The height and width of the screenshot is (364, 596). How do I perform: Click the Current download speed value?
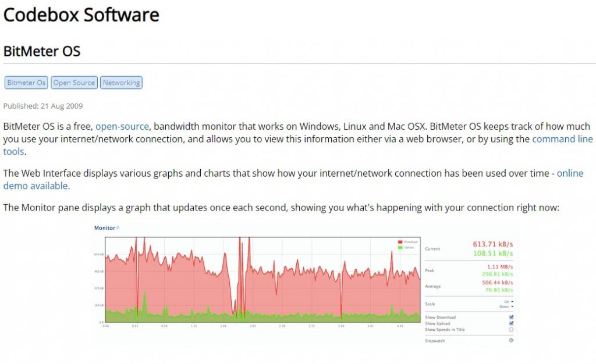pyautogui.click(x=493, y=244)
